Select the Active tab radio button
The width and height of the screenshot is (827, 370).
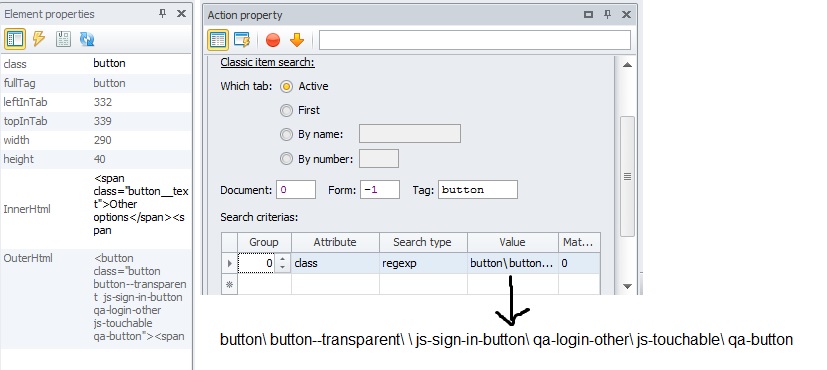click(x=286, y=86)
